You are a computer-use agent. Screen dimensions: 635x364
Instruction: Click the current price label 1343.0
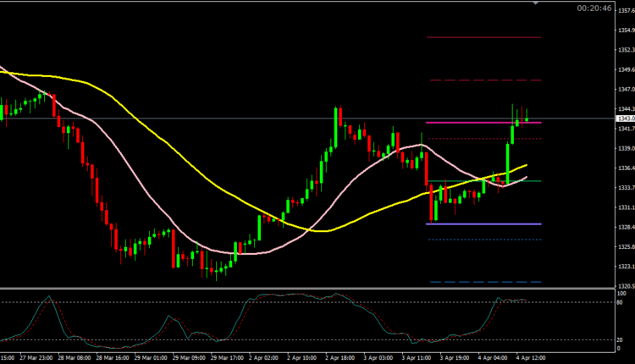coord(625,119)
